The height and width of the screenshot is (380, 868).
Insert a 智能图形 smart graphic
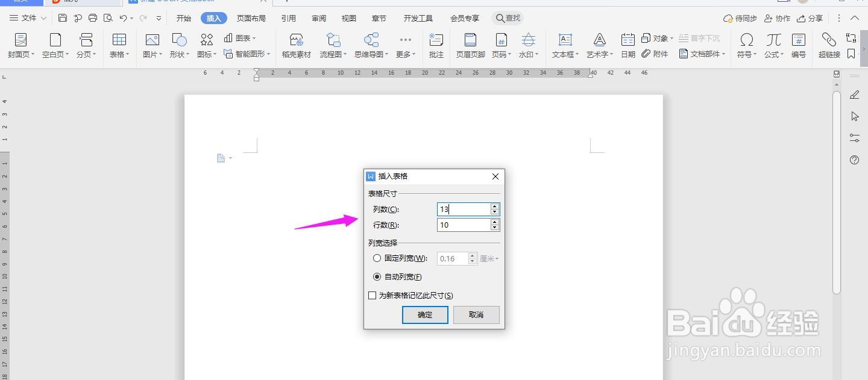point(246,54)
